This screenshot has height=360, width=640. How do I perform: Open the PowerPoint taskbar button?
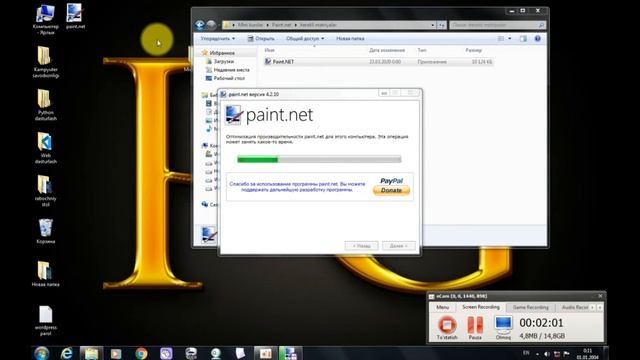(x=265, y=353)
